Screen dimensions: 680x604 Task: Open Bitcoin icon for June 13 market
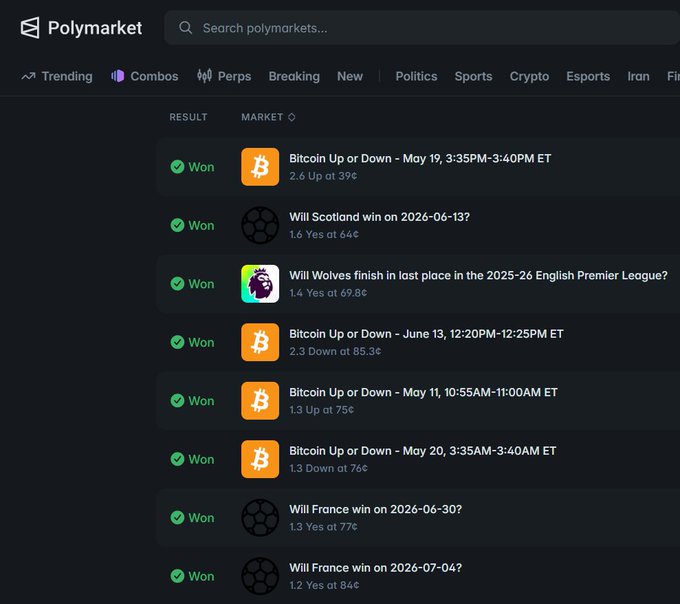[260, 342]
